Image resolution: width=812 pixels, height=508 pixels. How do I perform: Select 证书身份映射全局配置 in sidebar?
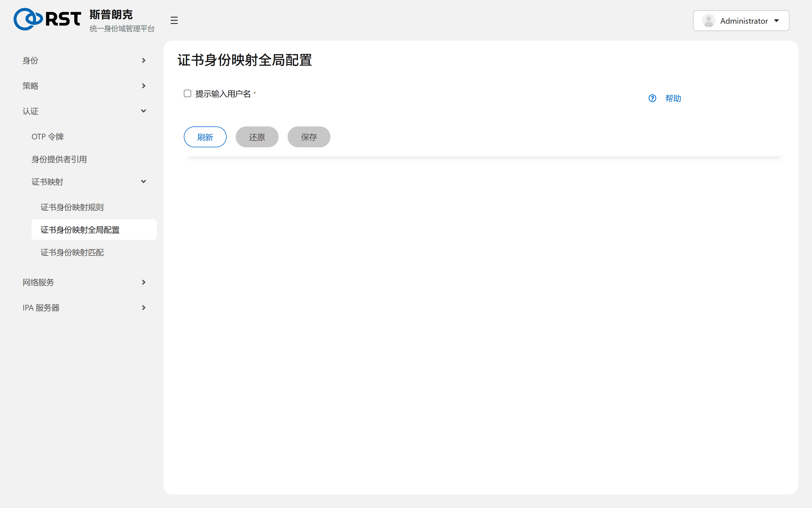(x=94, y=229)
